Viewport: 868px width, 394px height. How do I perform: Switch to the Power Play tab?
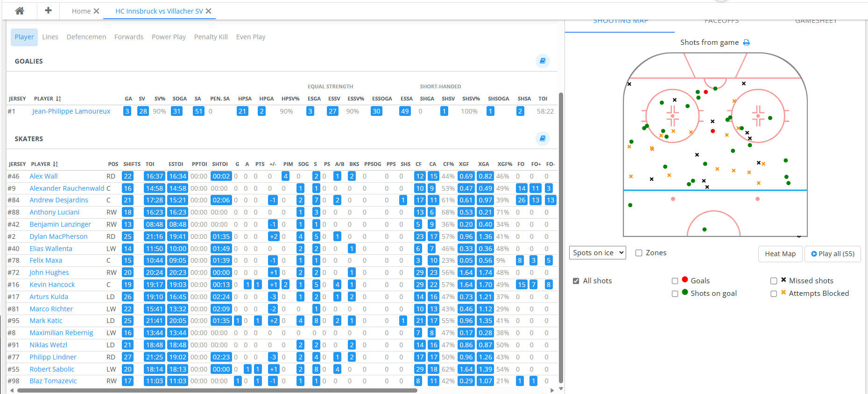pyautogui.click(x=169, y=37)
